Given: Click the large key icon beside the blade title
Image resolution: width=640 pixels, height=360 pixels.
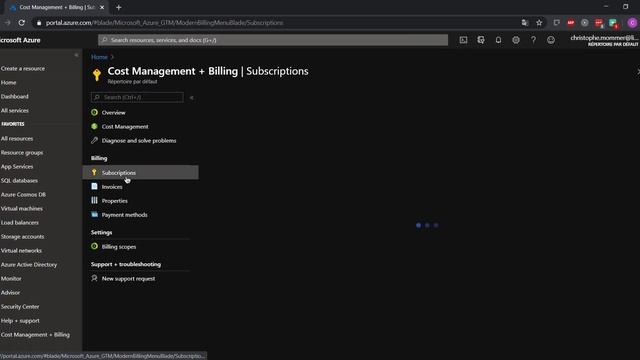Looking at the screenshot, I should tap(97, 75).
